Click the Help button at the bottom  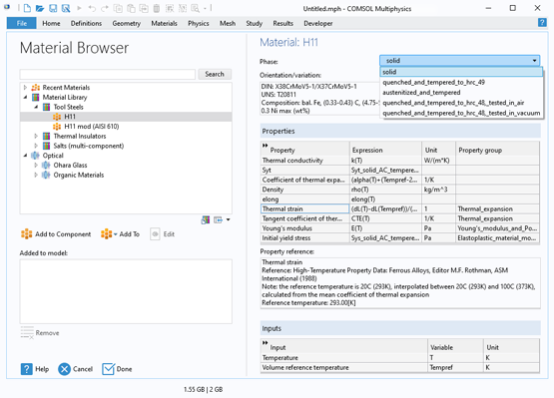pos(35,369)
